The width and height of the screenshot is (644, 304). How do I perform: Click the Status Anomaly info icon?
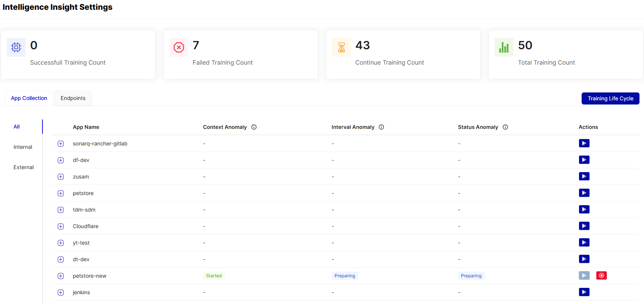pyautogui.click(x=505, y=127)
